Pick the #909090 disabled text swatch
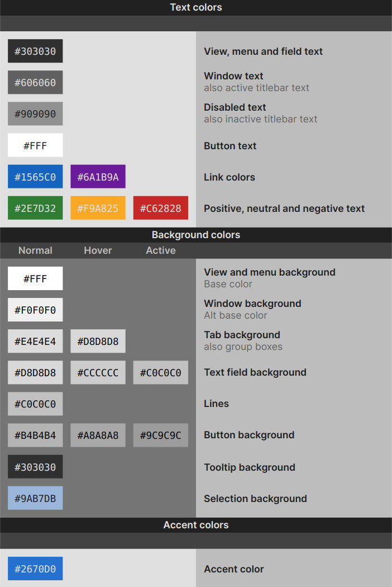The image size is (392, 587). click(35, 114)
